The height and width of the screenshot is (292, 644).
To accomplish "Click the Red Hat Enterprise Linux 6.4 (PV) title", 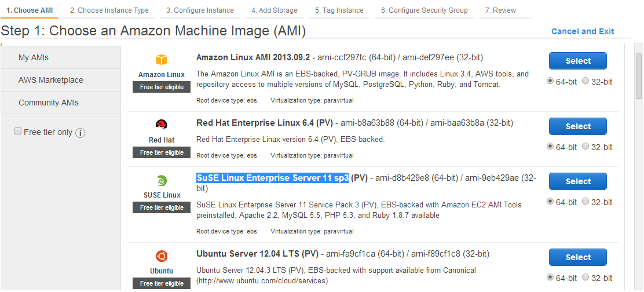I will tap(265, 123).
